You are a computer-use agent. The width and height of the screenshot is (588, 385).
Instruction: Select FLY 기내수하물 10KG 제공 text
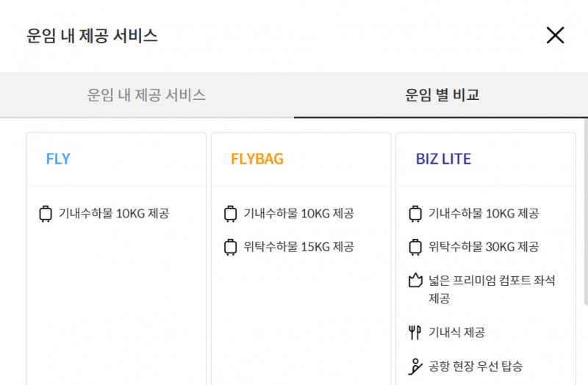[114, 213]
